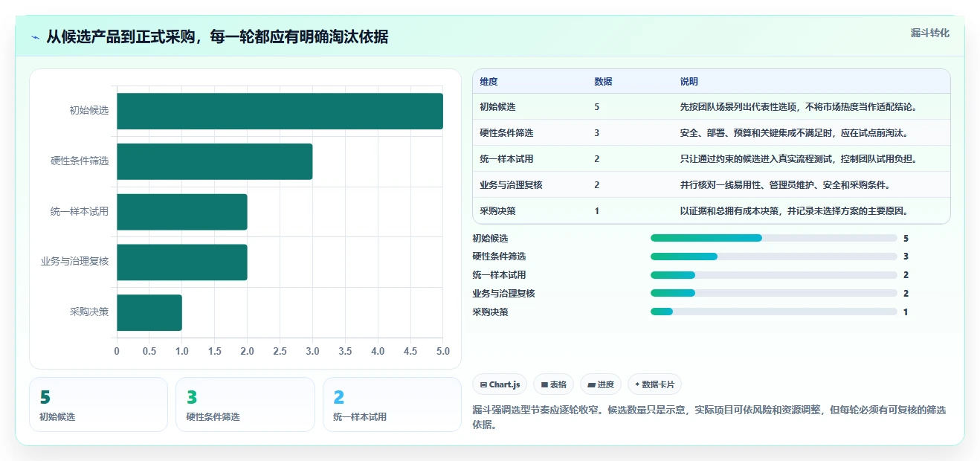Screen dimensions: 980x461
Task: Click the footer note starting 漏斗强调选型节奏
Action: 709,417
